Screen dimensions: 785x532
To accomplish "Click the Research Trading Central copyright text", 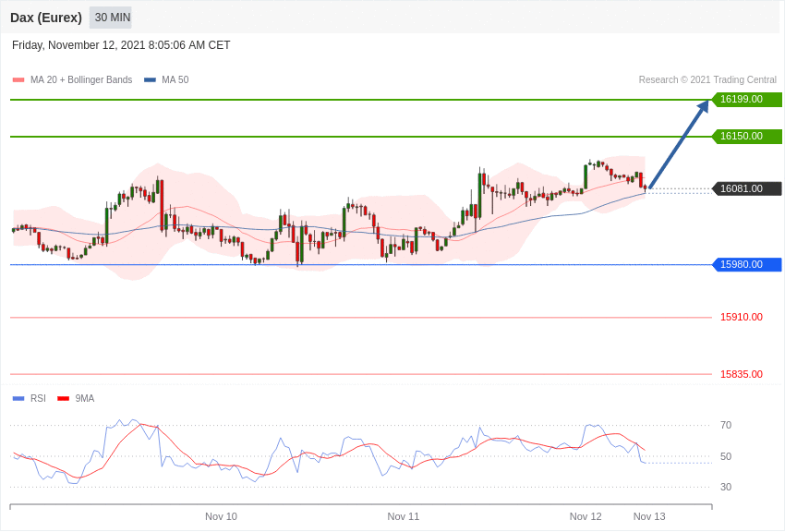I will pyautogui.click(x=707, y=79).
